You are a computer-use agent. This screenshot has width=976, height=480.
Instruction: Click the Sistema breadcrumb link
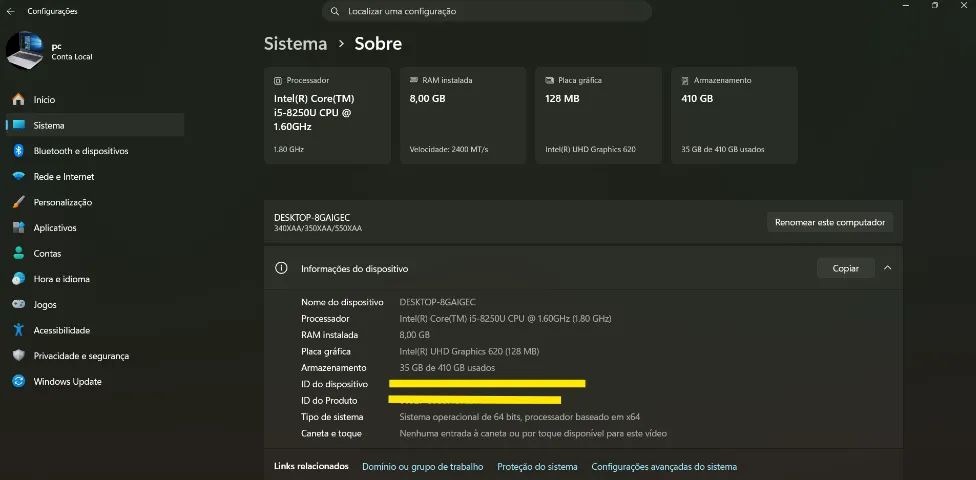(296, 44)
